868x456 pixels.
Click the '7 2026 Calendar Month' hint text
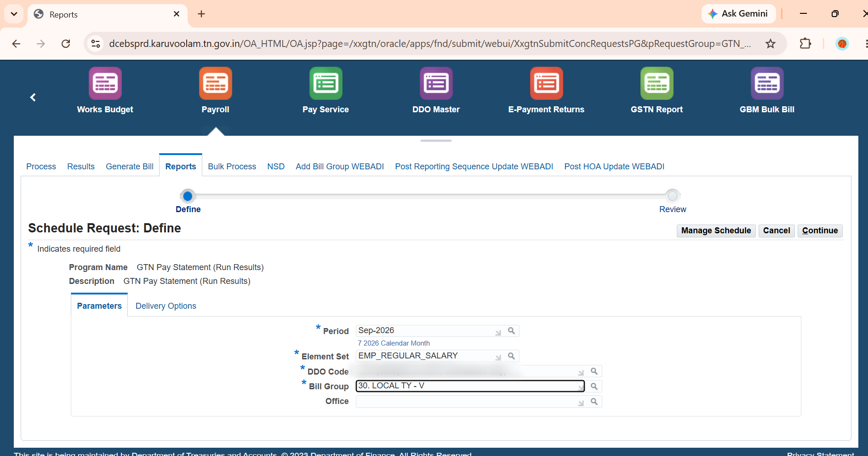[394, 343]
